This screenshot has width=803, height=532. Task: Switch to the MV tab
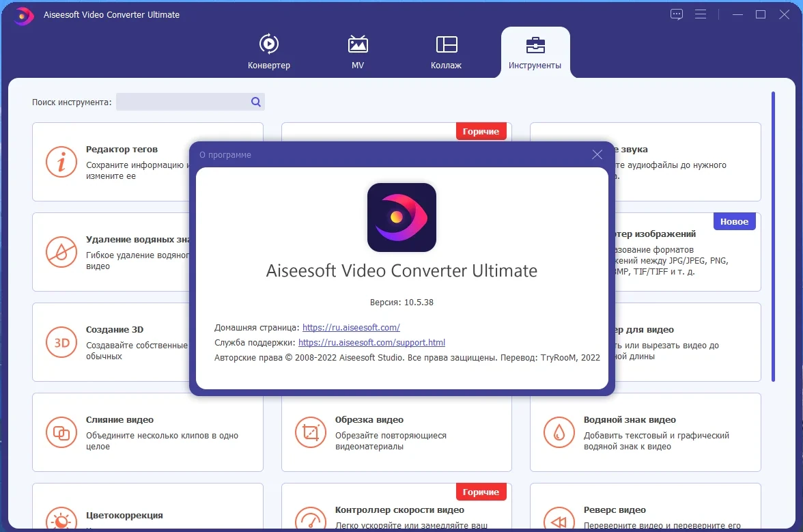pos(358,52)
